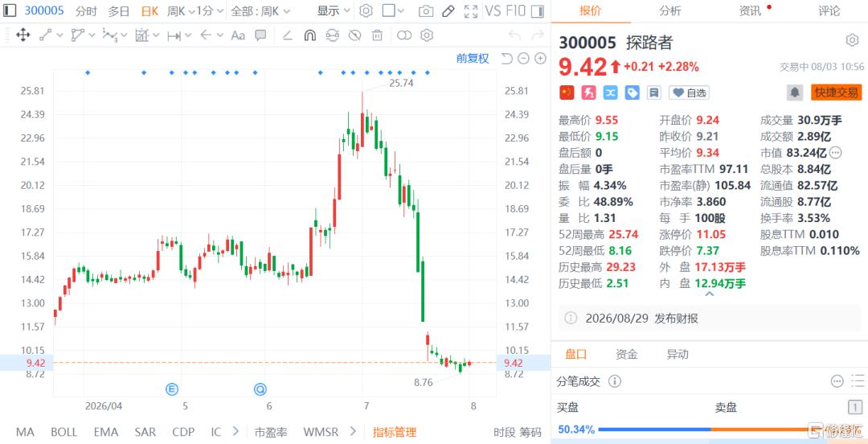Switch to the 资金 tab

627,354
